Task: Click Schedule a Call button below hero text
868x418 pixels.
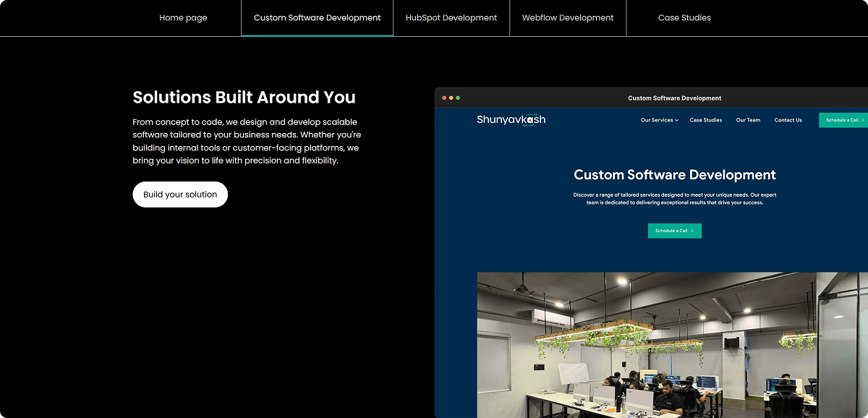Action: click(674, 231)
